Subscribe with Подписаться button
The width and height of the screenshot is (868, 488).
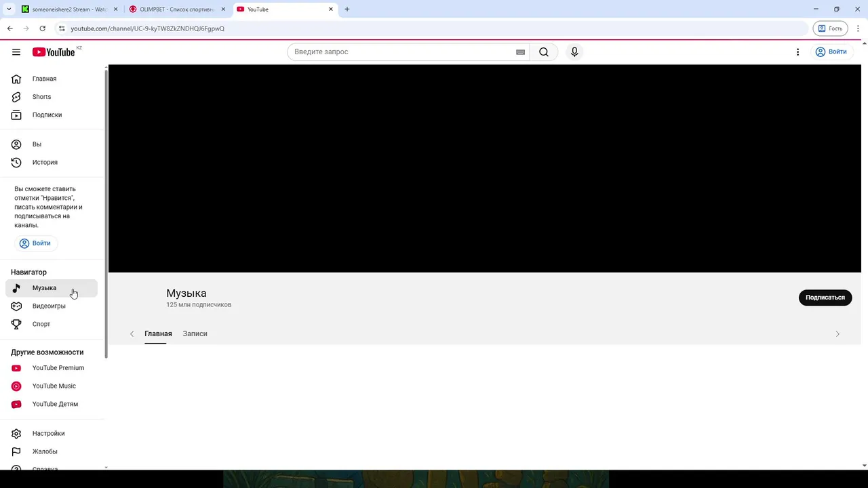point(825,298)
